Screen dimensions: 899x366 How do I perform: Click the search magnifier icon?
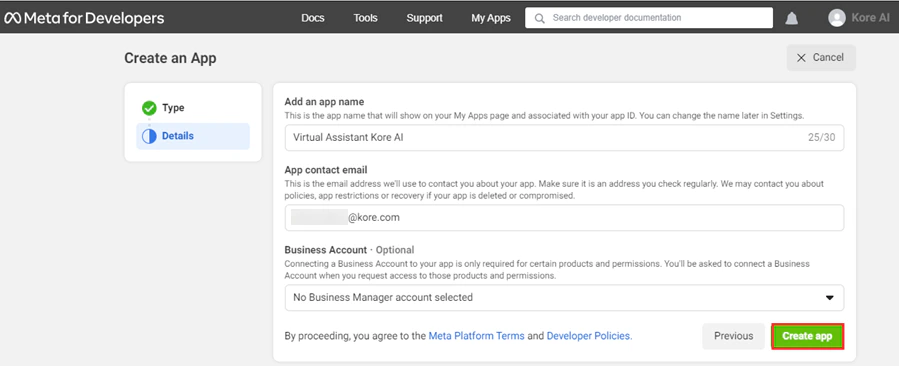click(x=539, y=18)
